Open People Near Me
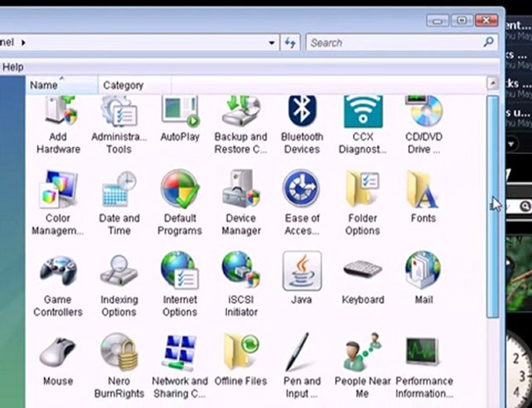 [x=363, y=366]
